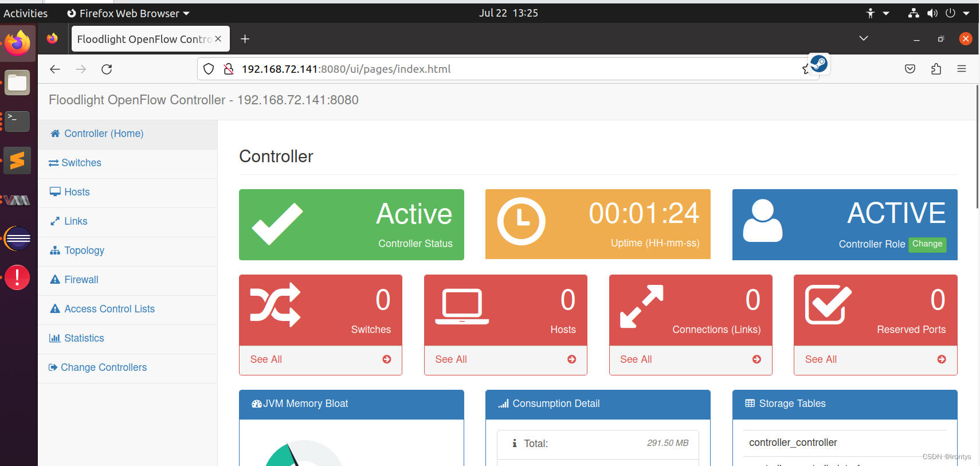Click the green Change role button
980x466 pixels.
coord(927,244)
